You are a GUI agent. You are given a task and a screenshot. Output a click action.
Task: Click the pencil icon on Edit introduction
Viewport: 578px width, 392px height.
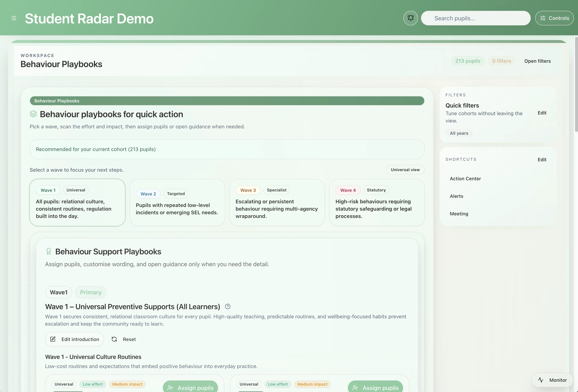(x=53, y=339)
